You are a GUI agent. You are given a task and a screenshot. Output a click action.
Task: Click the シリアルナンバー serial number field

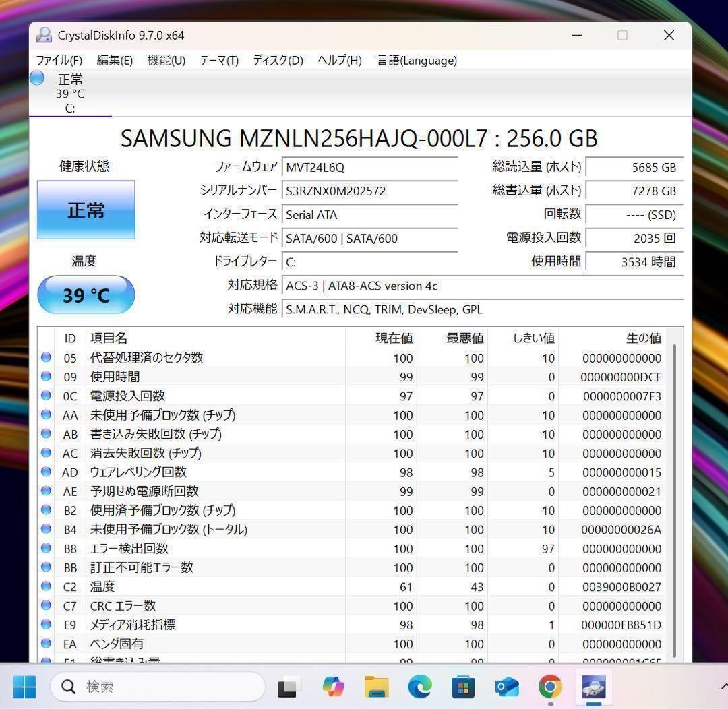click(369, 191)
